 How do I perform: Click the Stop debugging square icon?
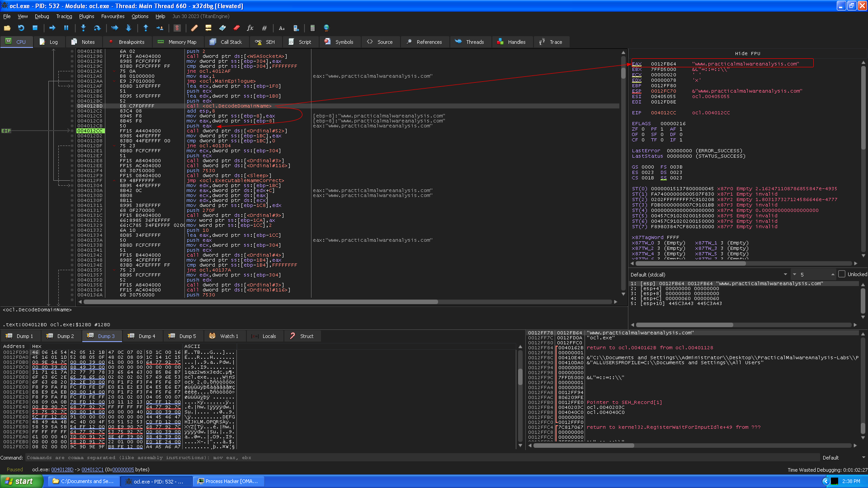(35, 28)
